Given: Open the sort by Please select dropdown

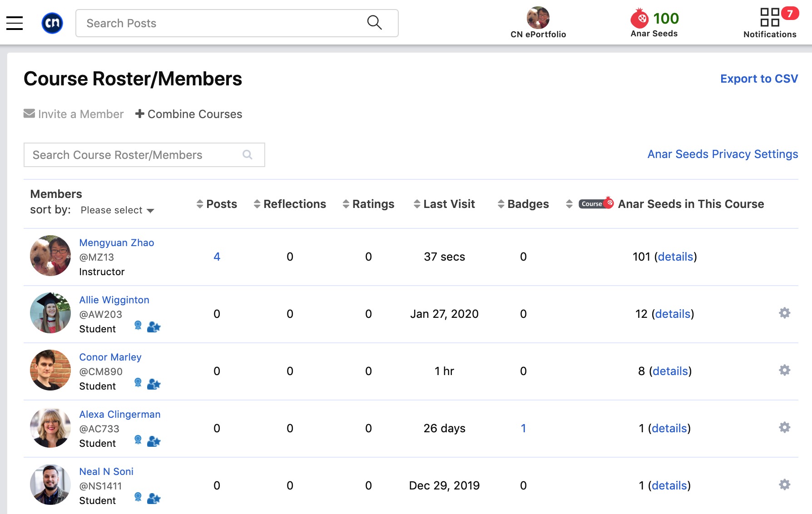Looking at the screenshot, I should [x=117, y=210].
